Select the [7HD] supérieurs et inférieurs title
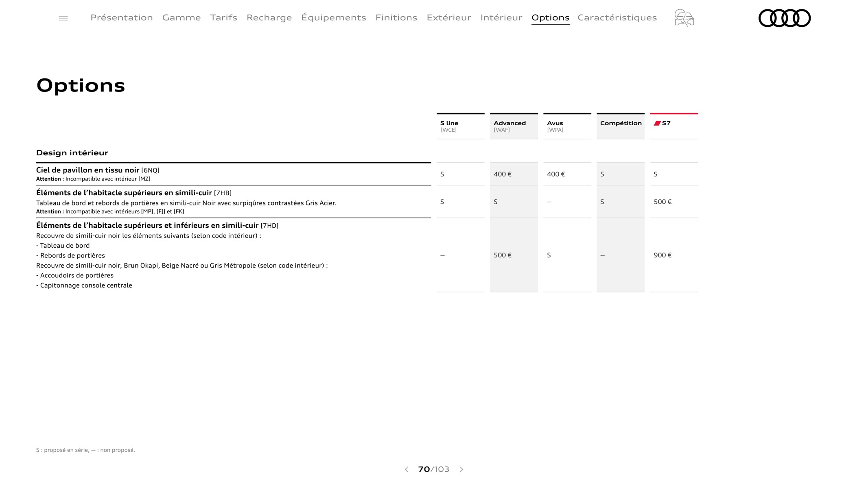The image size is (868, 488). tap(157, 225)
